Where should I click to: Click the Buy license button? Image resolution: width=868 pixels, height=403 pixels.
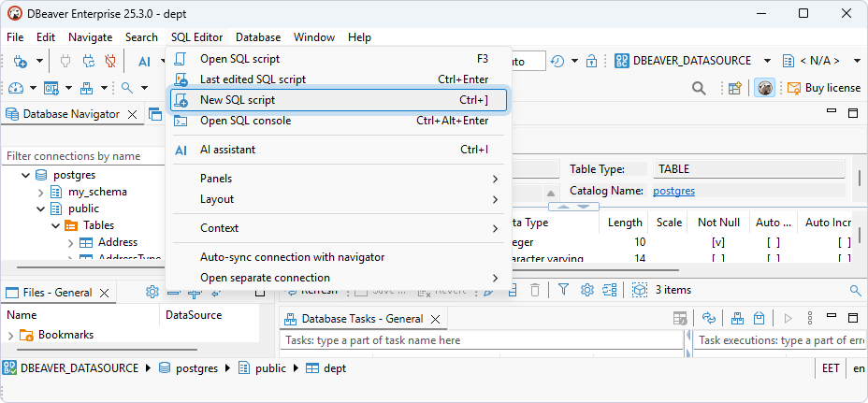(x=824, y=88)
